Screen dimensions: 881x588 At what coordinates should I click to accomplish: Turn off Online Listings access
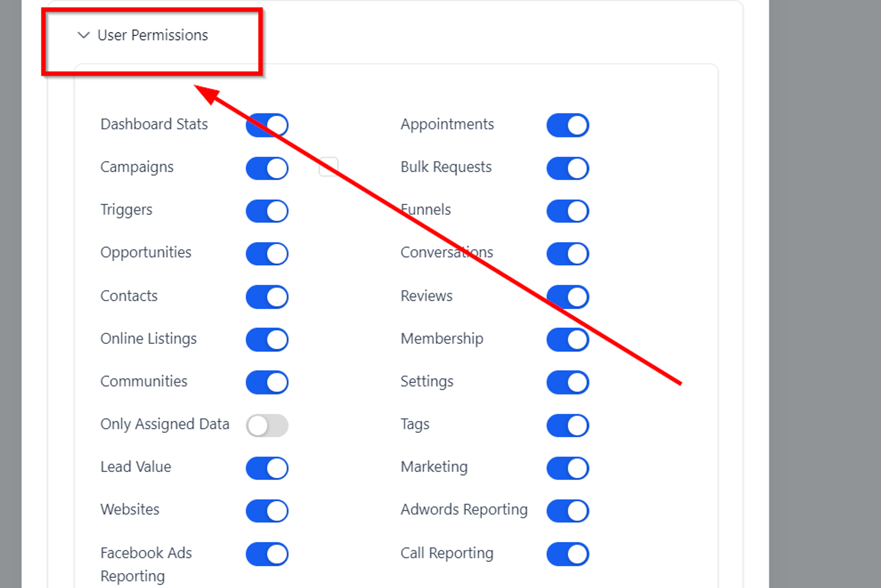[267, 340]
